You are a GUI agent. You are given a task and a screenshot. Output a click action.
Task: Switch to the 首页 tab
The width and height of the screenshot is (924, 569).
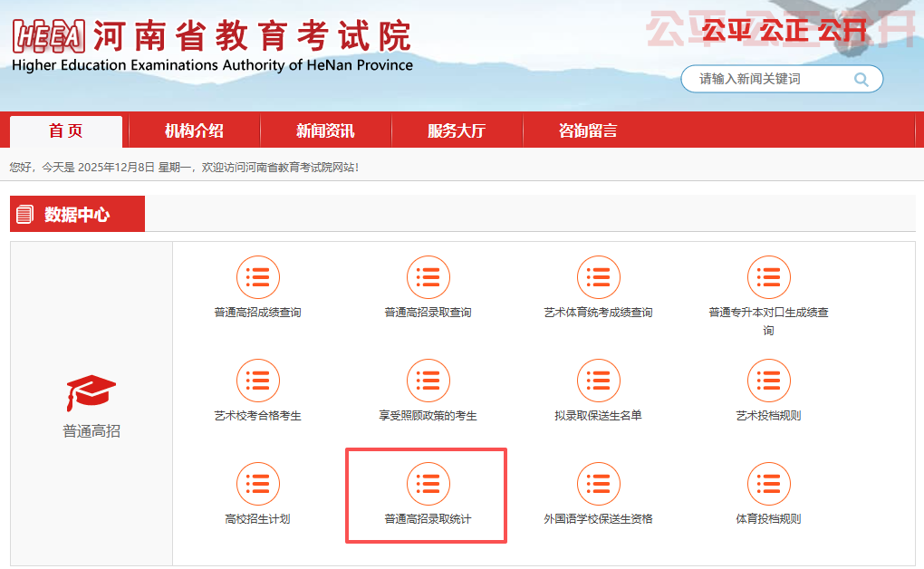pos(66,131)
